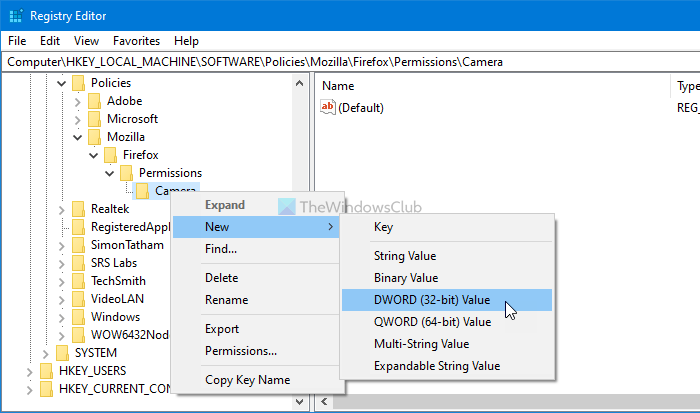The image size is (700, 413).
Task: Choose DWORD (32-bit) Value from submenu
Action: point(447,300)
